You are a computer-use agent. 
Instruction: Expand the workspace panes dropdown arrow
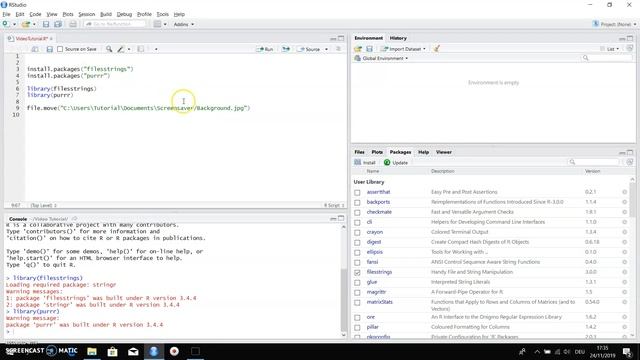165,24
